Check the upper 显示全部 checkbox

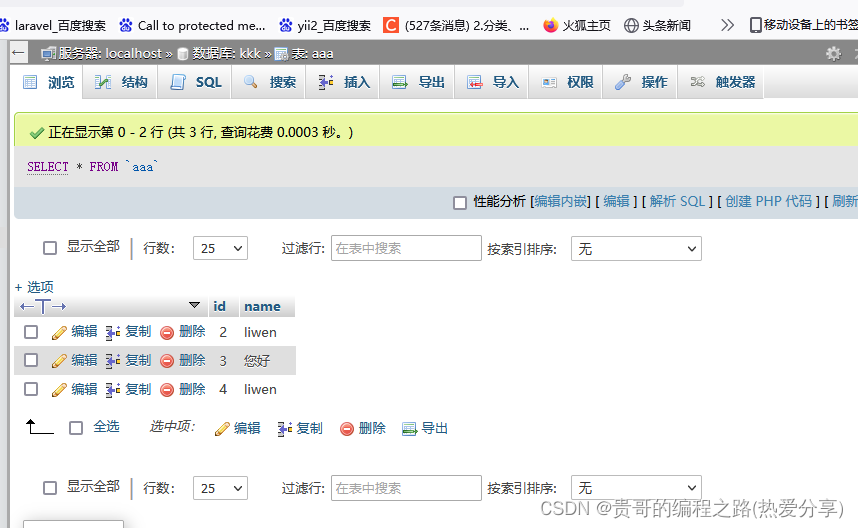pyautogui.click(x=50, y=248)
